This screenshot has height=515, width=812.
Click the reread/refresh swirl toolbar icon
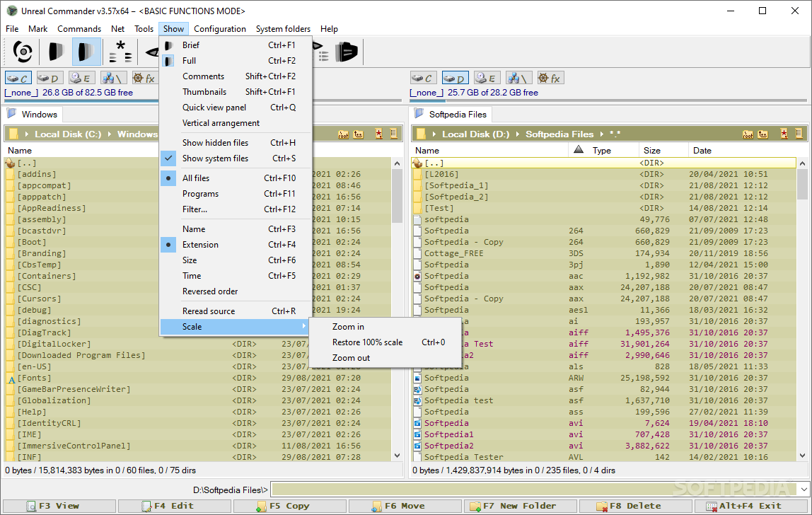click(x=22, y=52)
